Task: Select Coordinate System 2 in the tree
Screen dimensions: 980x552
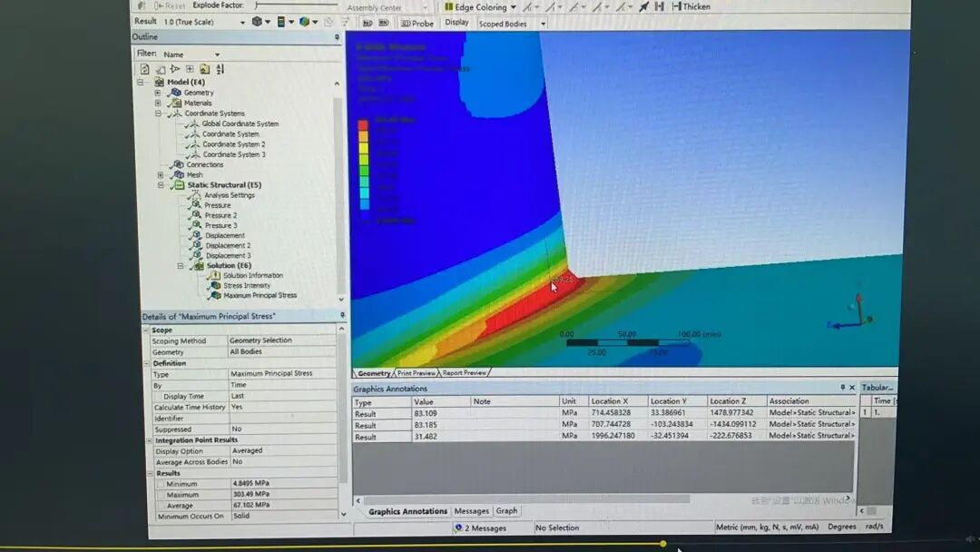Action: click(x=234, y=144)
